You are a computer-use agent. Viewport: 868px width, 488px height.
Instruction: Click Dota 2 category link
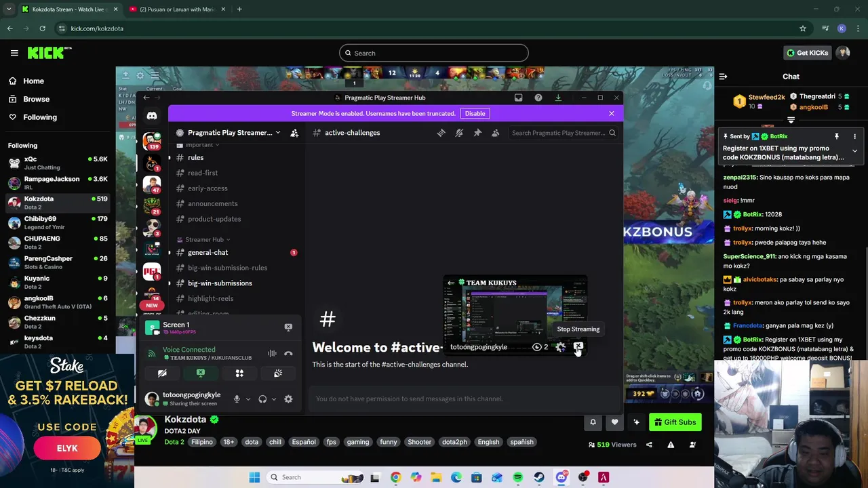click(x=174, y=442)
